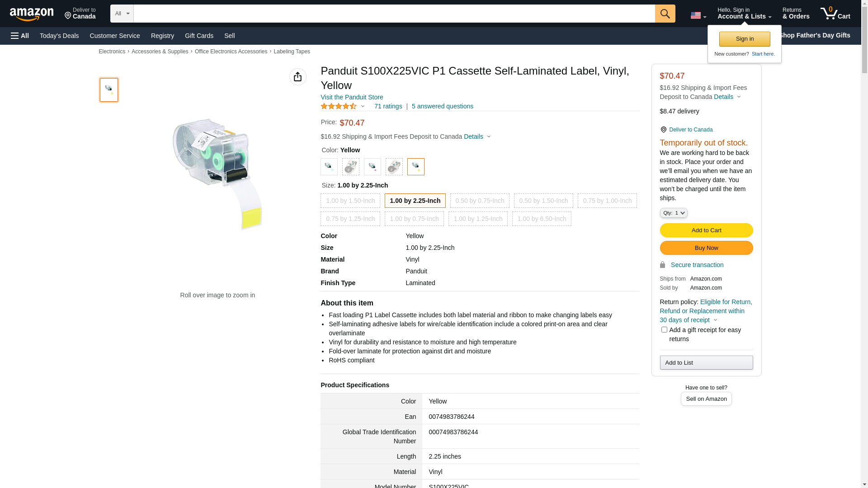Viewport: 868px width, 488px height.
Task: Check the gift receipt checkbox
Action: pos(664,330)
